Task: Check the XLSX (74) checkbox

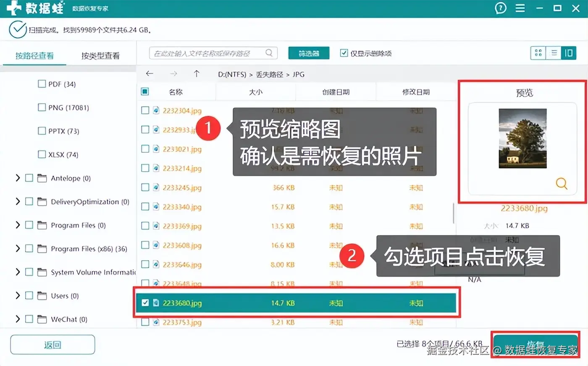Action: coord(42,154)
